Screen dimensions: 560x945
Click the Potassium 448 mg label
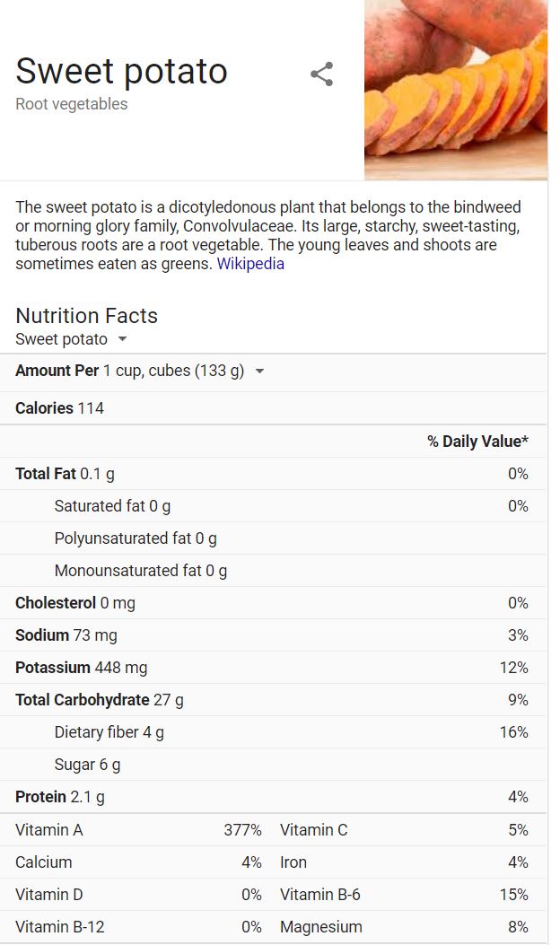(x=81, y=668)
